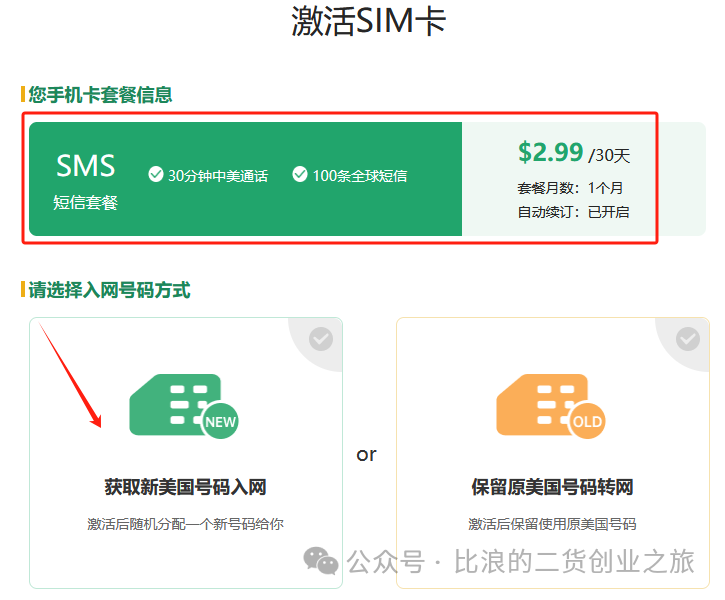
Task: Click the 100条全球短信 feature text
Action: tap(360, 176)
